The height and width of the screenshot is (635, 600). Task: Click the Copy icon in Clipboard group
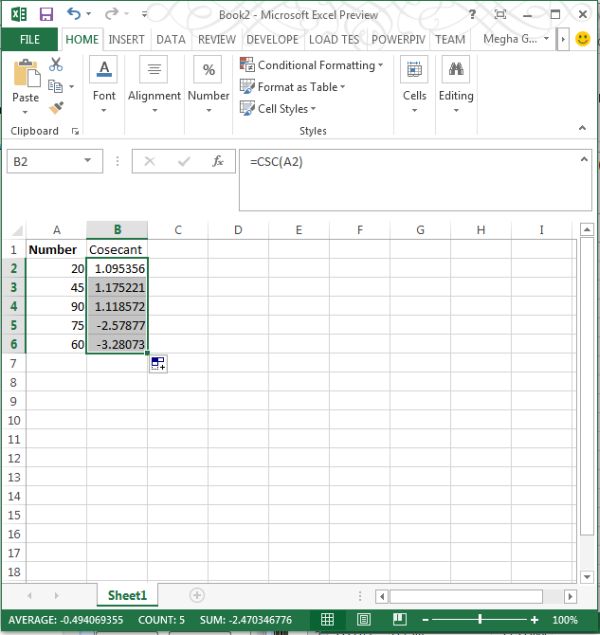point(55,86)
